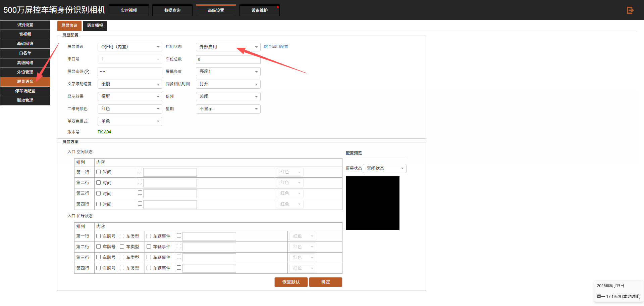Open 音视频 in the sidebar
The height and width of the screenshot is (306, 644).
(25, 34)
